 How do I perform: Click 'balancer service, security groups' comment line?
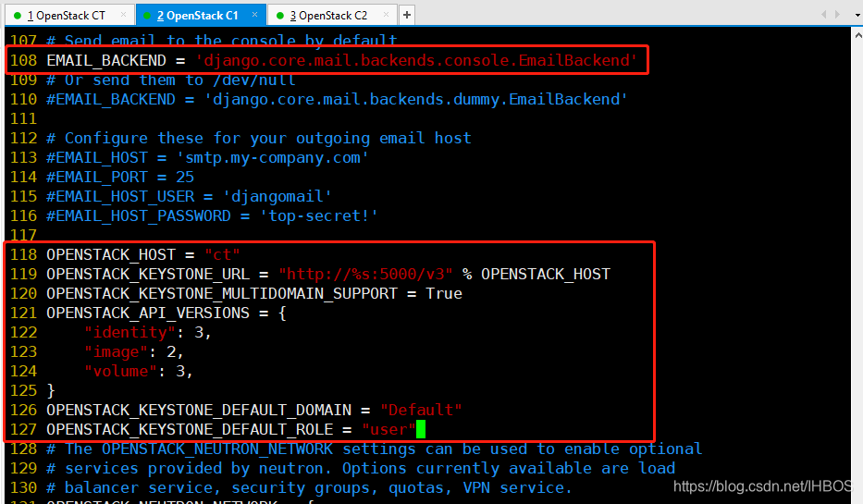(x=309, y=487)
